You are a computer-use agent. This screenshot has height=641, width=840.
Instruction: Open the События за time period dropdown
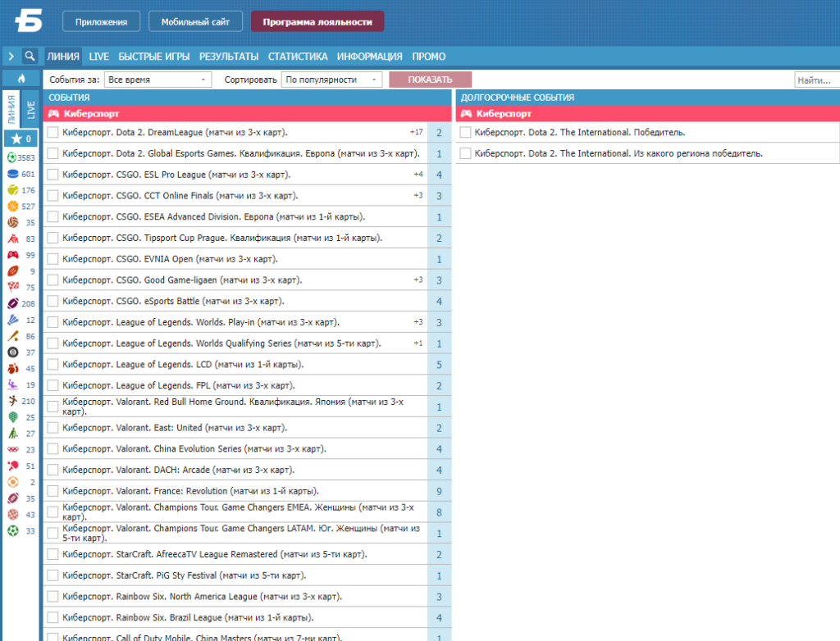pos(157,80)
